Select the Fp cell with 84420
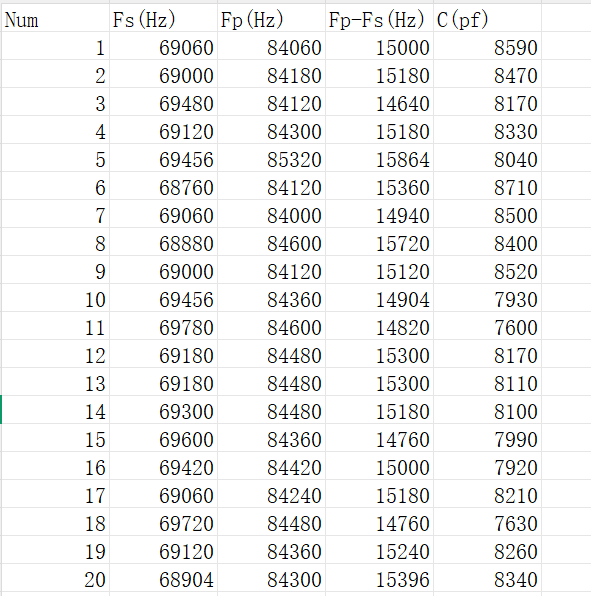Image resolution: width=591 pixels, height=596 pixels. click(x=271, y=466)
